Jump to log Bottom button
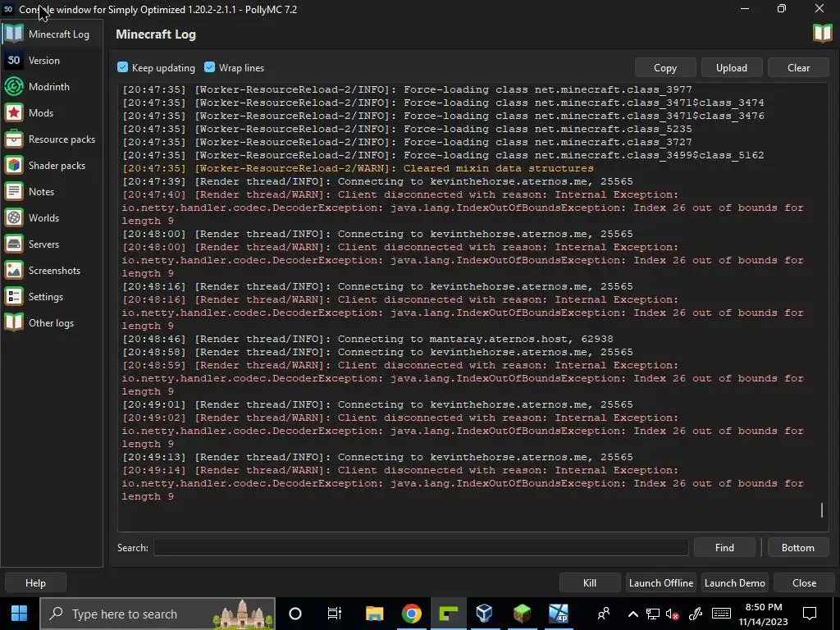840x630 pixels. tap(797, 547)
